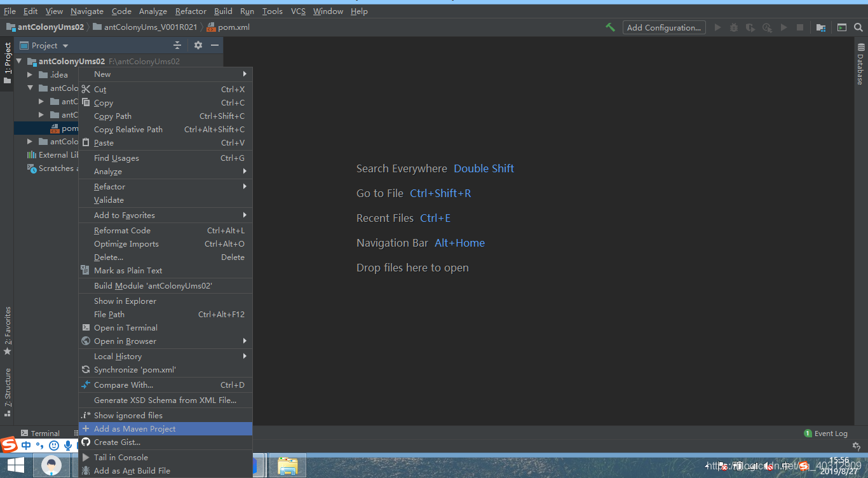Click the GitHub icon beside Create Gist
This screenshot has height=478, width=868.
pos(86,442)
